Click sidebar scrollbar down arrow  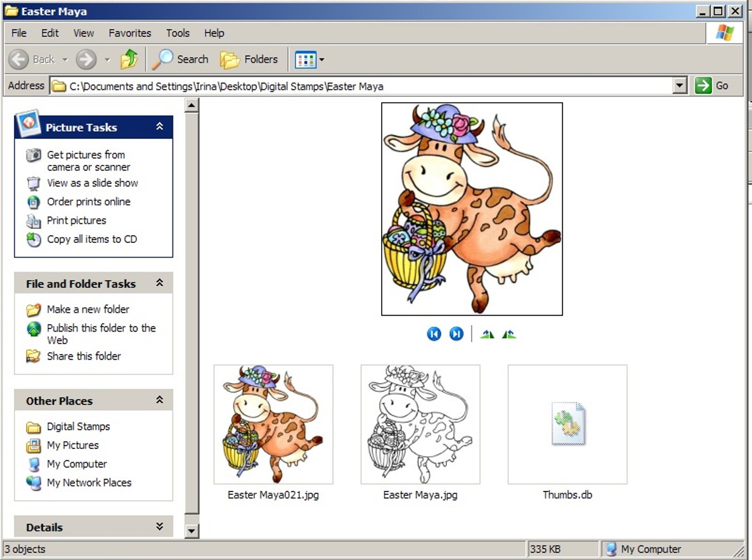[x=192, y=531]
